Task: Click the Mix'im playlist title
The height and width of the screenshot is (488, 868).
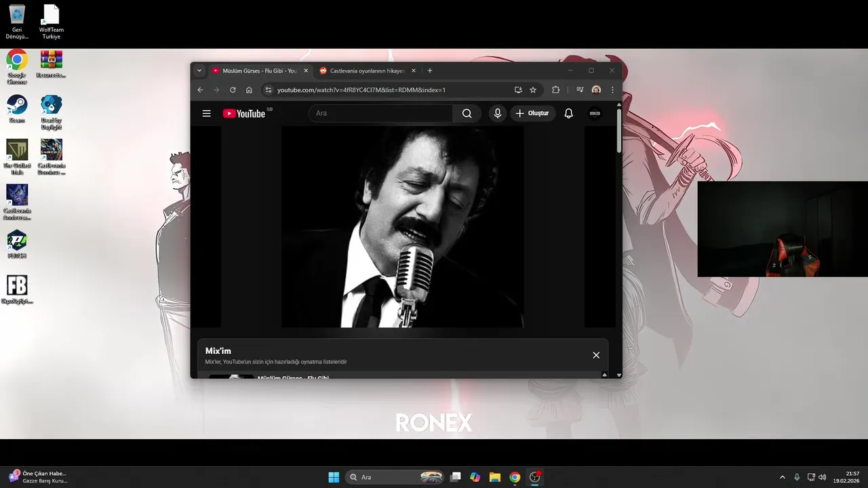Action: click(x=218, y=351)
